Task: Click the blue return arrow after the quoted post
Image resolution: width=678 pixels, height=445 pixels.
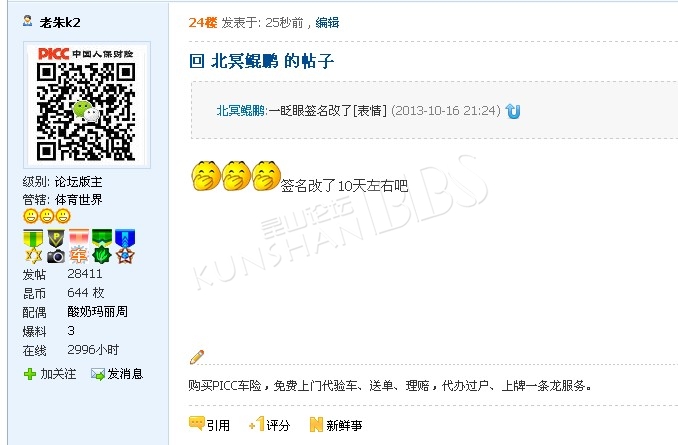Action: (513, 111)
